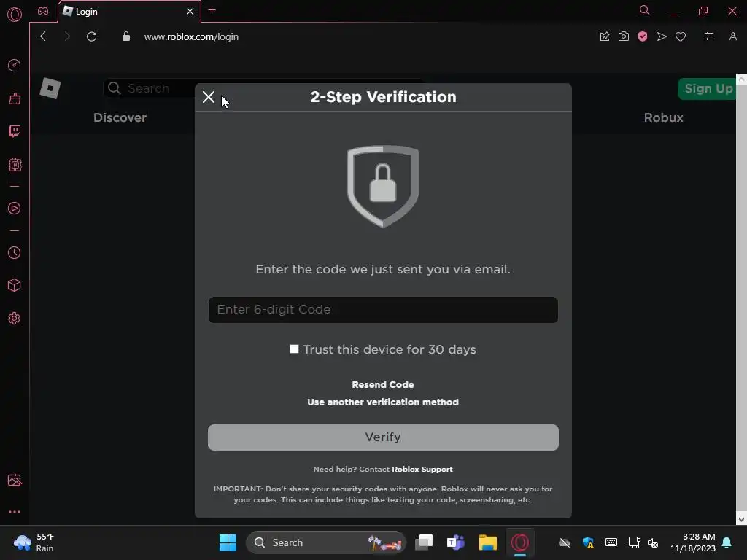Open the network display tray icon
The image size is (747, 560).
click(634, 542)
